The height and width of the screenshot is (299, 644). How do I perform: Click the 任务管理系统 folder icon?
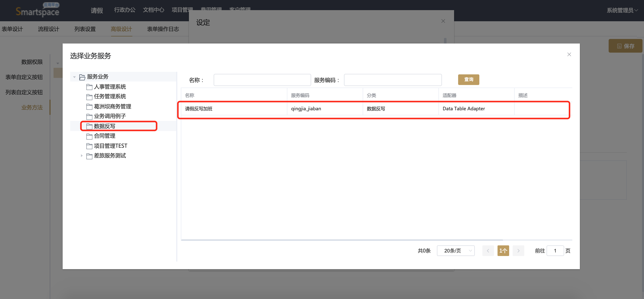point(89,97)
